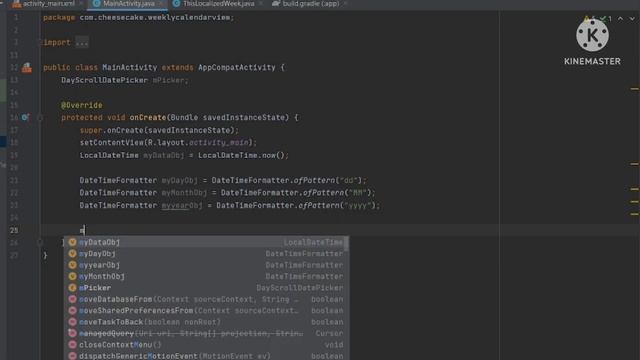Click the related XML file gutter icon on line 12
Viewport: 640px width, 360px height.
27,68
